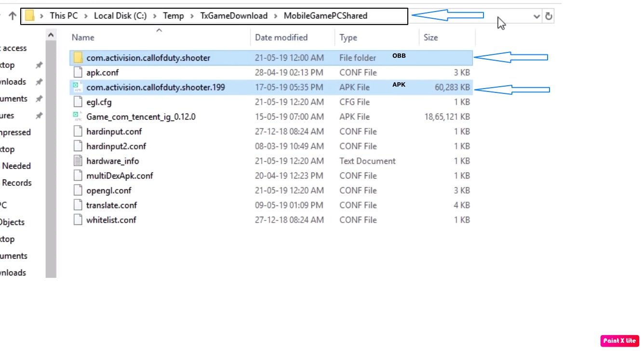Select hardware_info text document icon

78,161
